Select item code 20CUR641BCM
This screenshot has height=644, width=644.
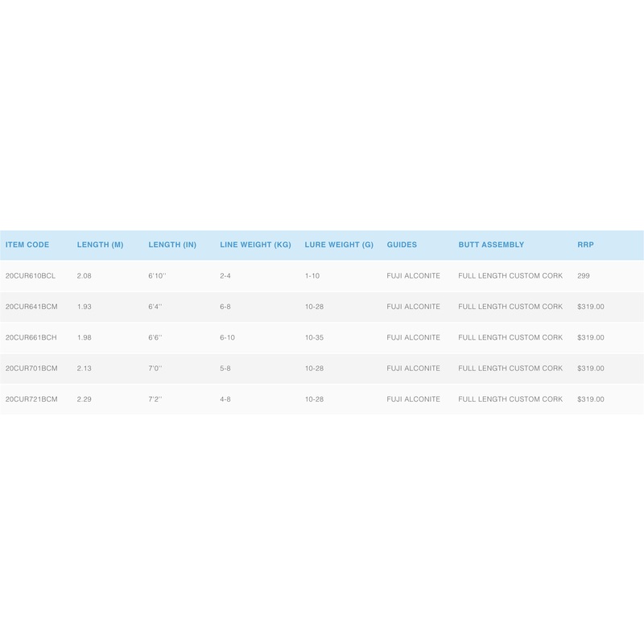click(x=31, y=307)
